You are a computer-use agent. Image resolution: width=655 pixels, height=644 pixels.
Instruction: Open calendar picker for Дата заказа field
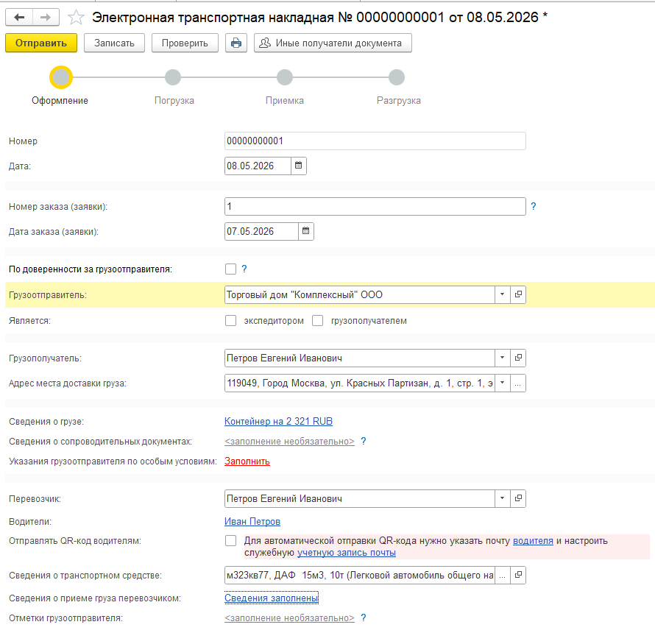tap(305, 231)
